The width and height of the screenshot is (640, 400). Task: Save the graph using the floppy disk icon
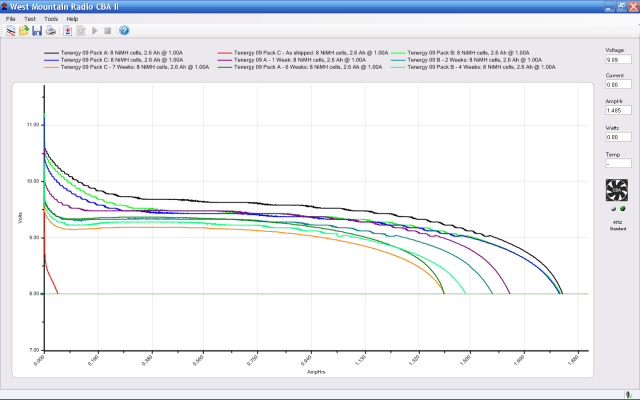[37, 31]
